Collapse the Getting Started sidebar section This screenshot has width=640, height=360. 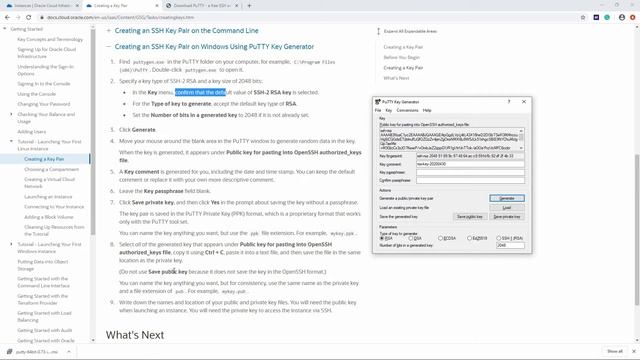point(5,29)
